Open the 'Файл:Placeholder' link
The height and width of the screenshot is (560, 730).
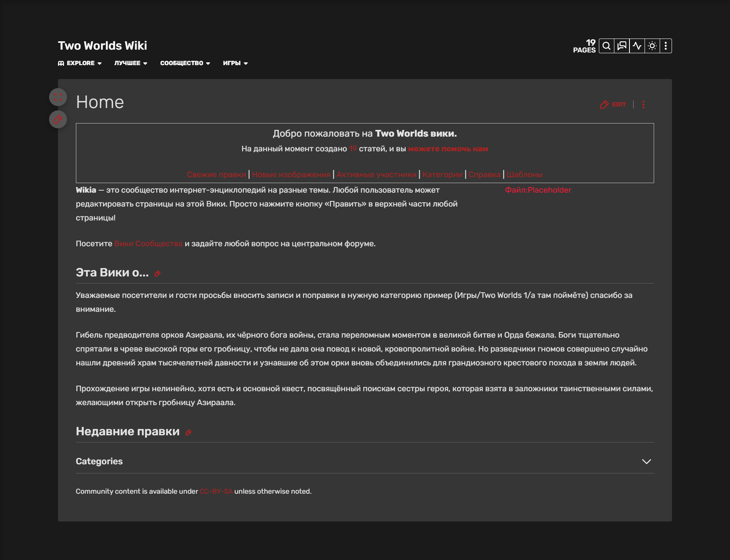tap(538, 190)
